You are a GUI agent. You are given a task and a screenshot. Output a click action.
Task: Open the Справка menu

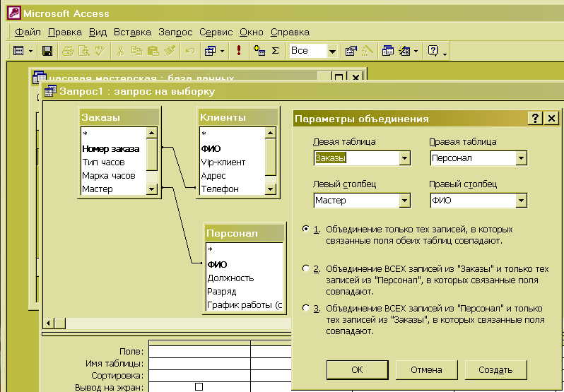click(290, 32)
